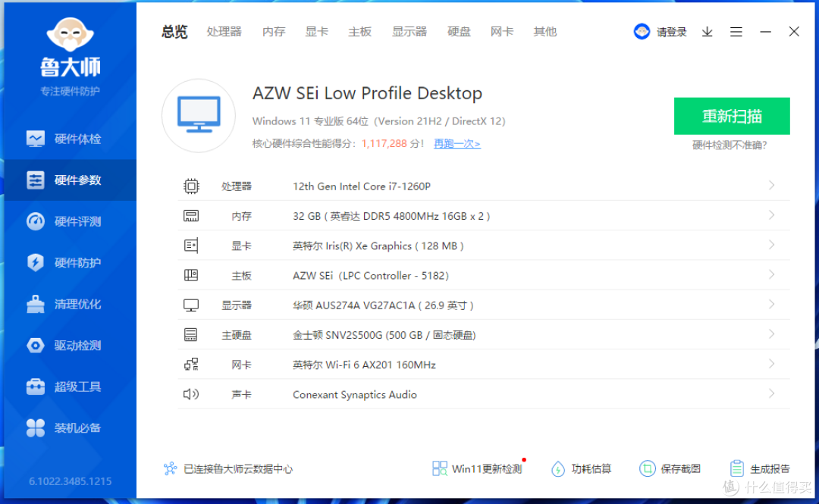Expand the 处理器 row chevron
This screenshot has width=819, height=504.
tap(771, 186)
